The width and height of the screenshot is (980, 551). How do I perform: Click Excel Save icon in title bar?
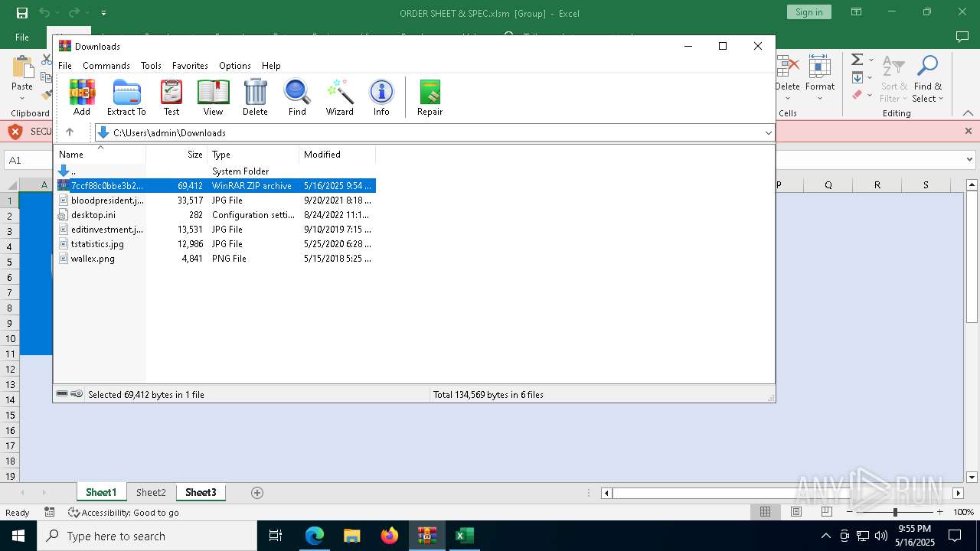[x=22, y=12]
